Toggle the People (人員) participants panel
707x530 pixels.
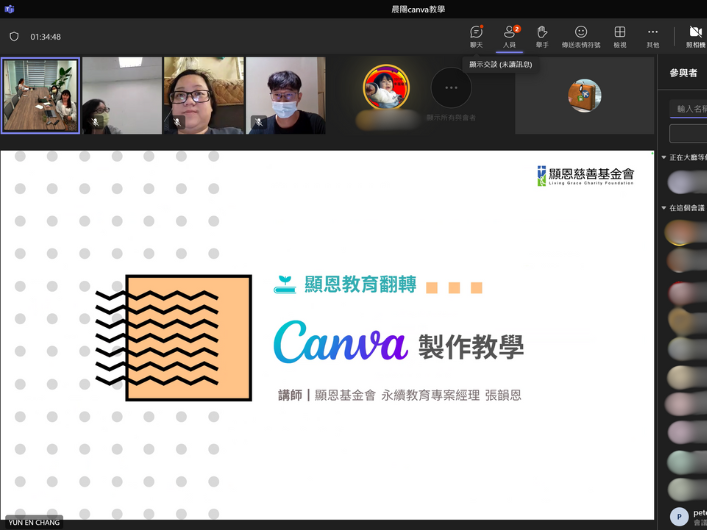pyautogui.click(x=509, y=37)
